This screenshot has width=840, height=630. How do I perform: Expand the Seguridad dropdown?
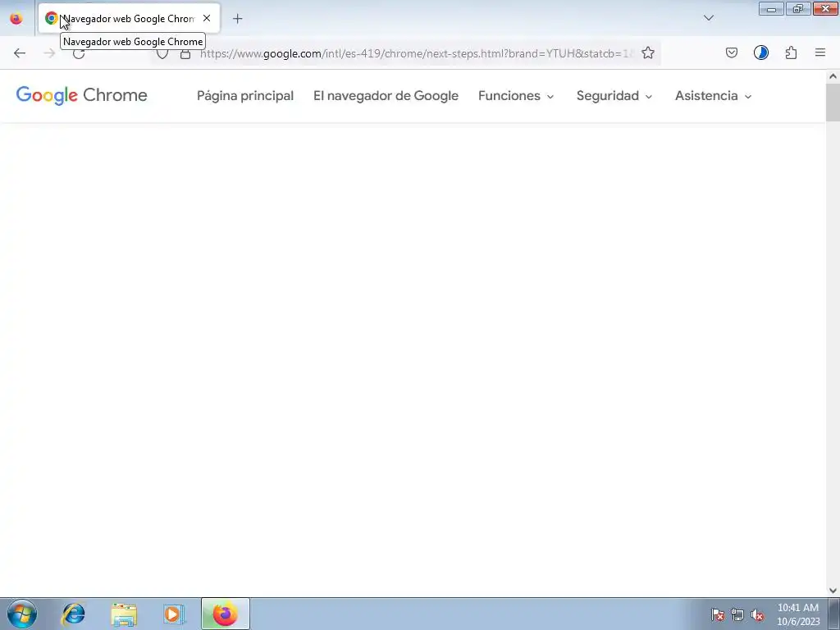(614, 96)
